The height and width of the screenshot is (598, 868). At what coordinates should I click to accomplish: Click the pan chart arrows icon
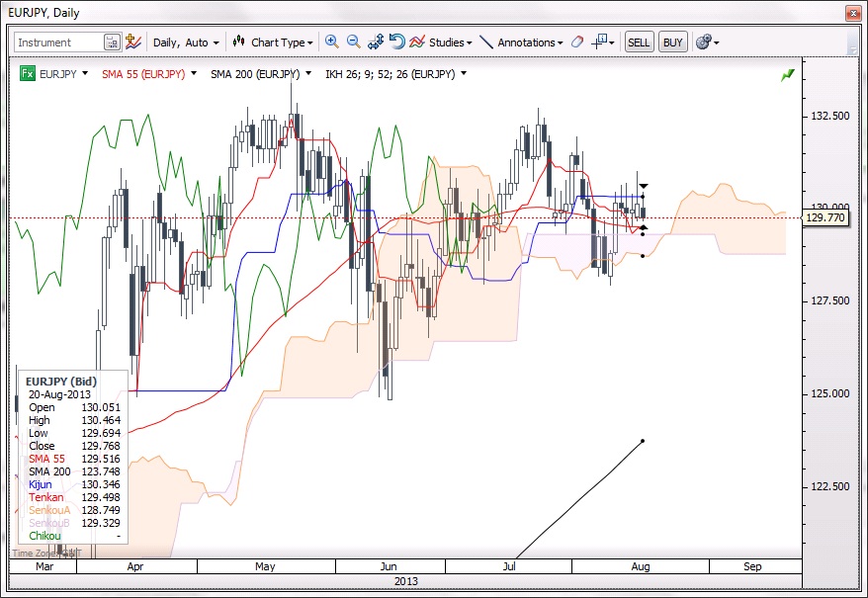pos(376,43)
